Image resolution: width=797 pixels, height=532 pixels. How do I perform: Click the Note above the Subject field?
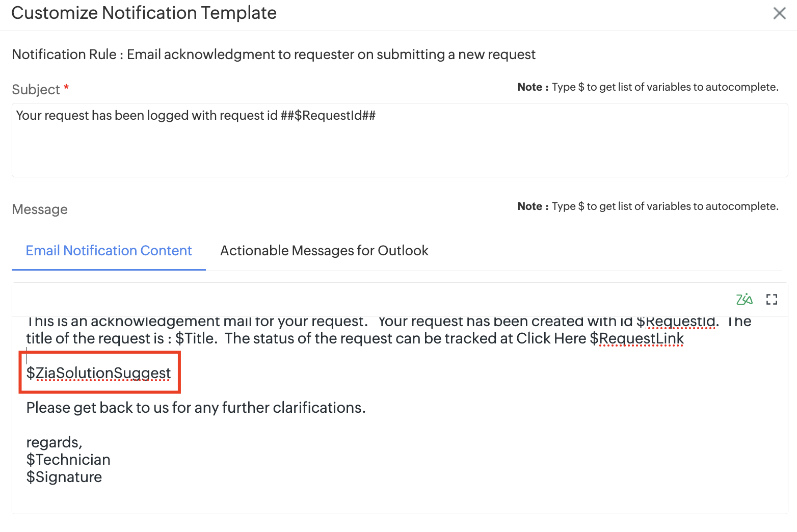coord(648,87)
